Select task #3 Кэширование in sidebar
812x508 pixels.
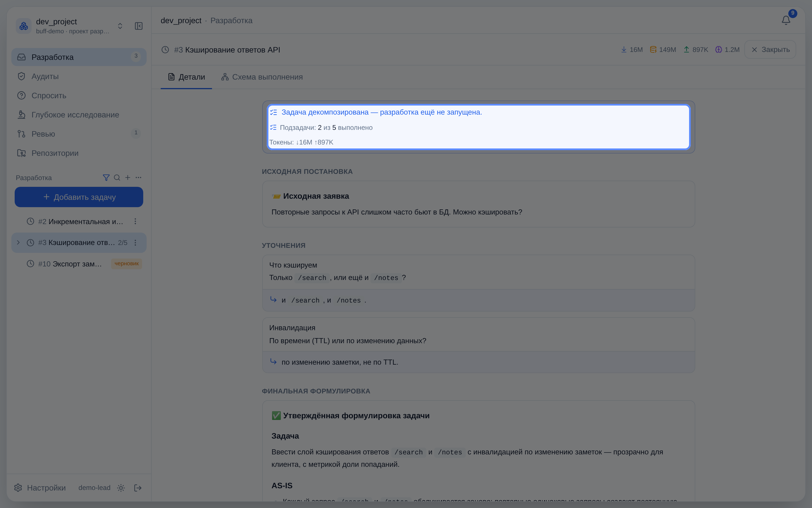[79, 243]
